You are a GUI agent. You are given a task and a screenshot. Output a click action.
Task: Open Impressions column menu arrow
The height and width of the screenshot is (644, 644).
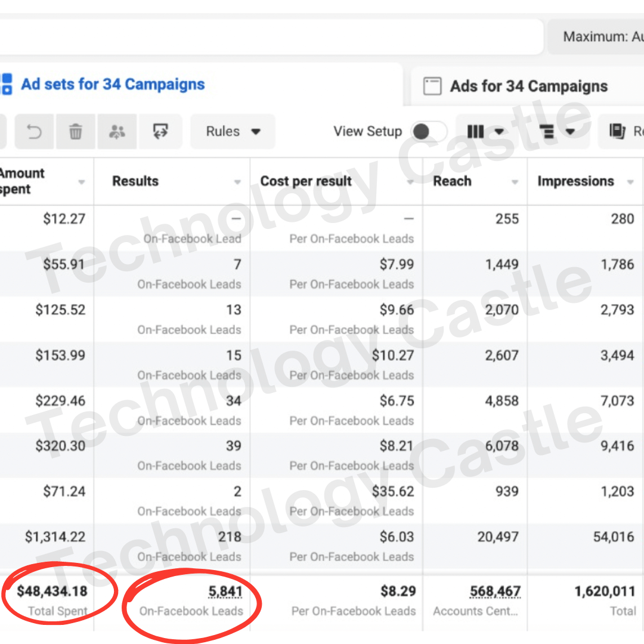coord(630,182)
